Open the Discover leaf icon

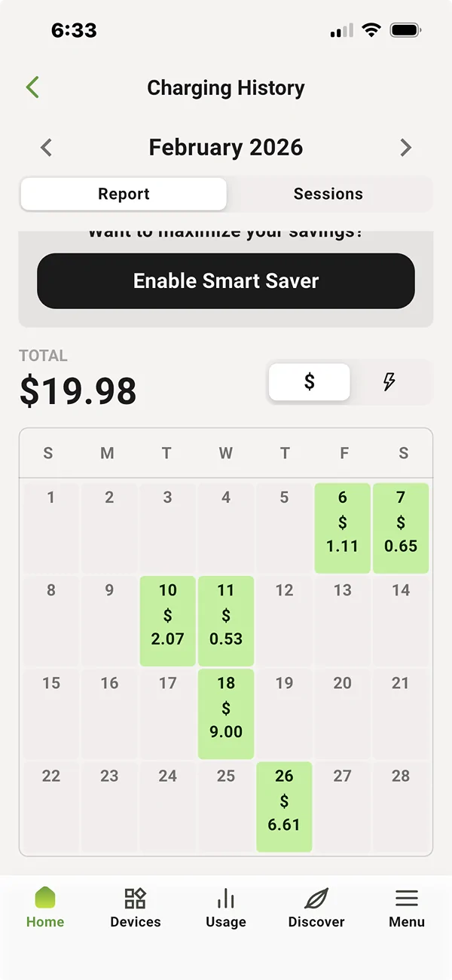316,899
